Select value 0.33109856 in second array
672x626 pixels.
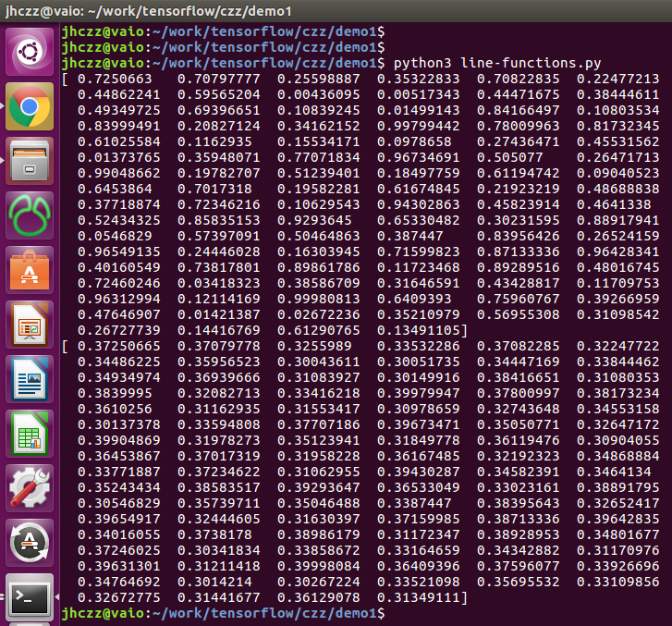coord(618,582)
